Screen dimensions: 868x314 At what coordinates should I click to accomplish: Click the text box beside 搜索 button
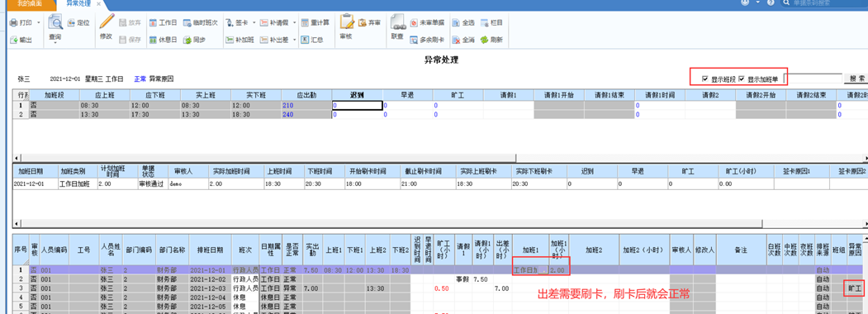[813, 79]
